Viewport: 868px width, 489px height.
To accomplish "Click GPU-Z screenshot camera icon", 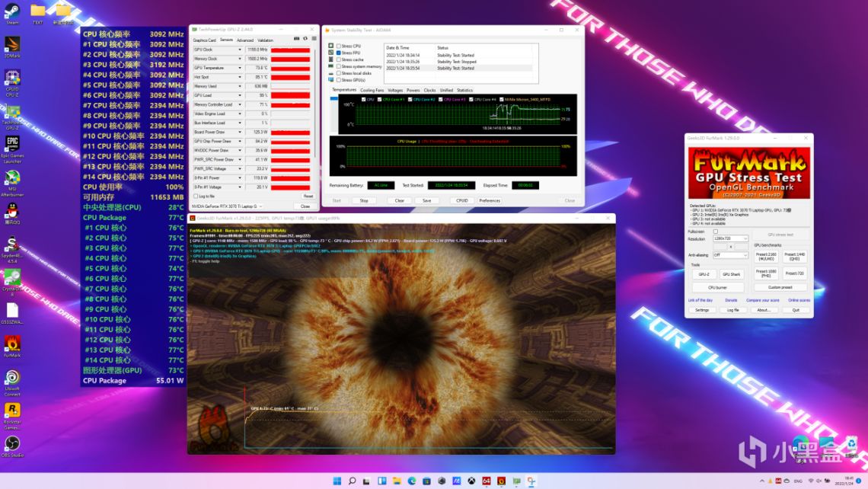I will 296,39.
